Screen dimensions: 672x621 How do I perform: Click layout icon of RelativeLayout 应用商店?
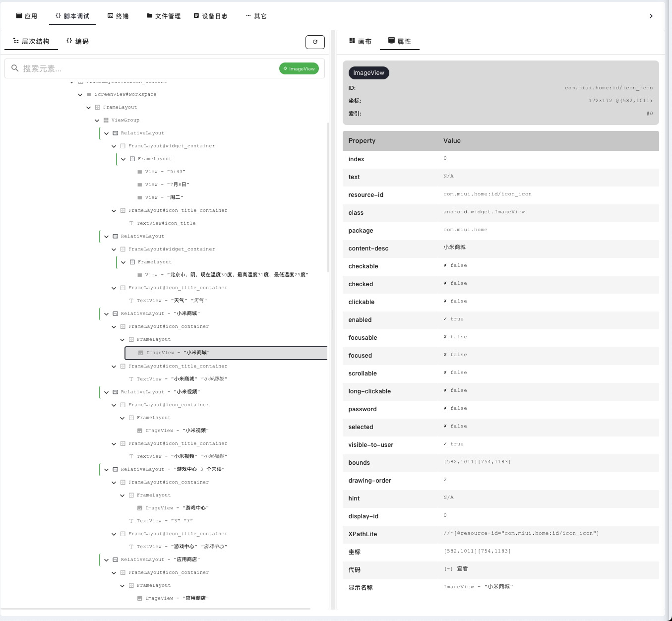[116, 559]
